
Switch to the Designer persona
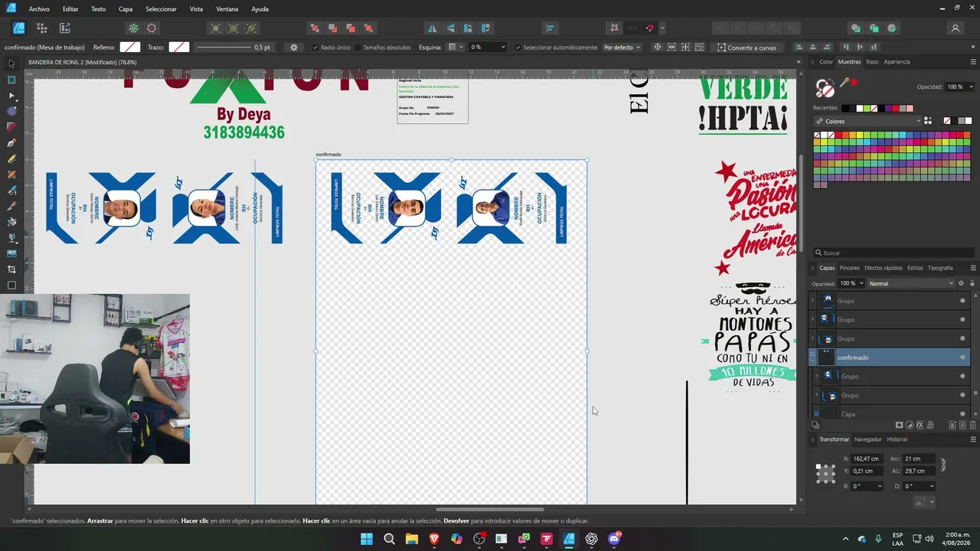(x=19, y=28)
